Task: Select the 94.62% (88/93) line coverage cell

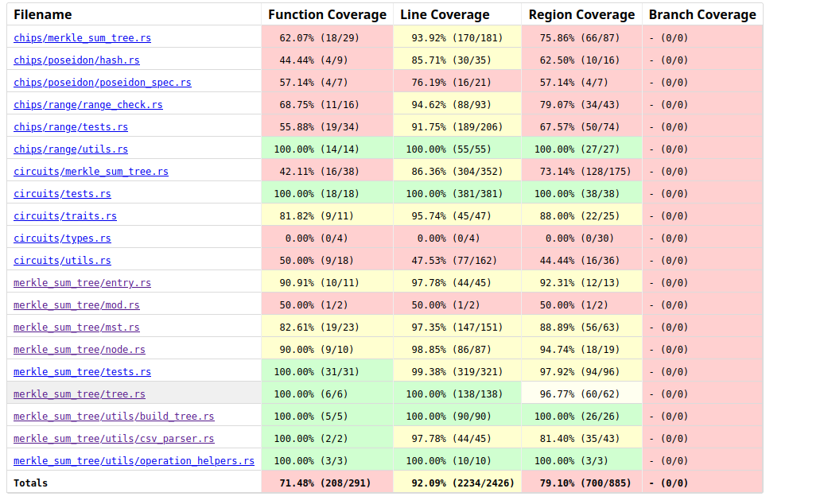Action: [457, 104]
